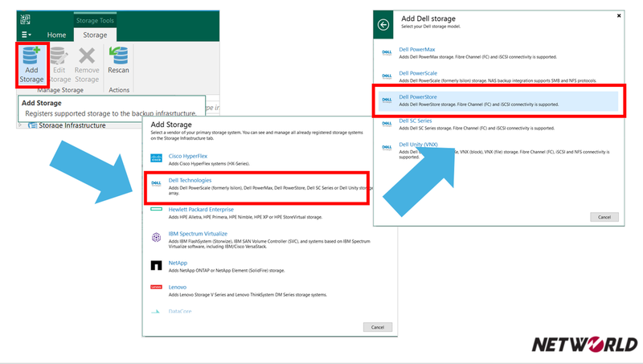Click the Dell PowerMax logo icon

click(387, 52)
